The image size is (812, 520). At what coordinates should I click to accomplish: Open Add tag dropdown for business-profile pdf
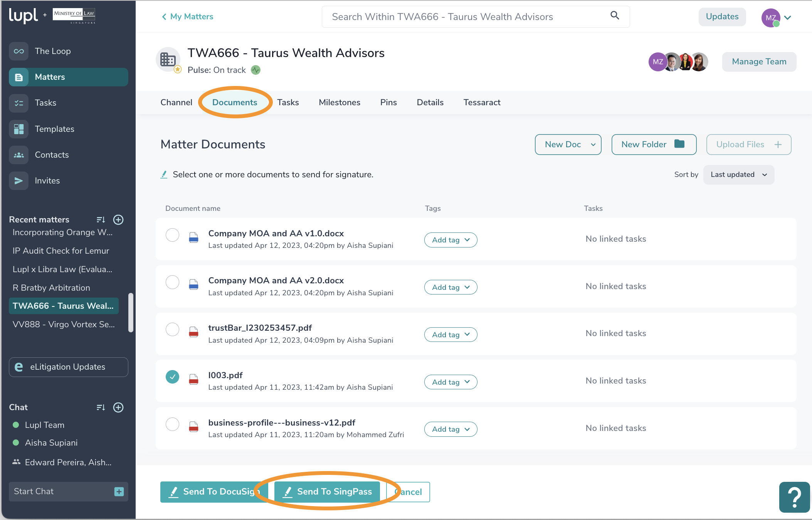[x=451, y=429]
